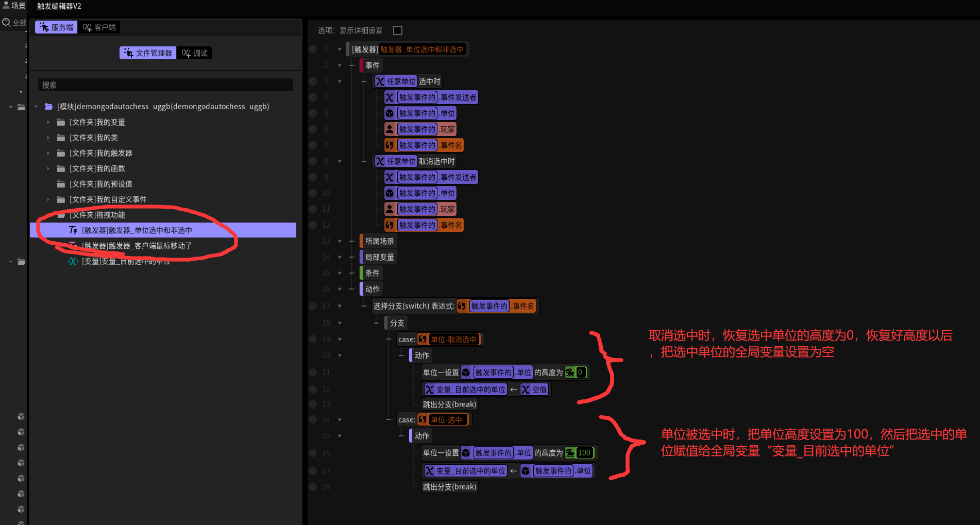
Task: Collapse line 1 trigger row arrow
Action: click(x=340, y=49)
